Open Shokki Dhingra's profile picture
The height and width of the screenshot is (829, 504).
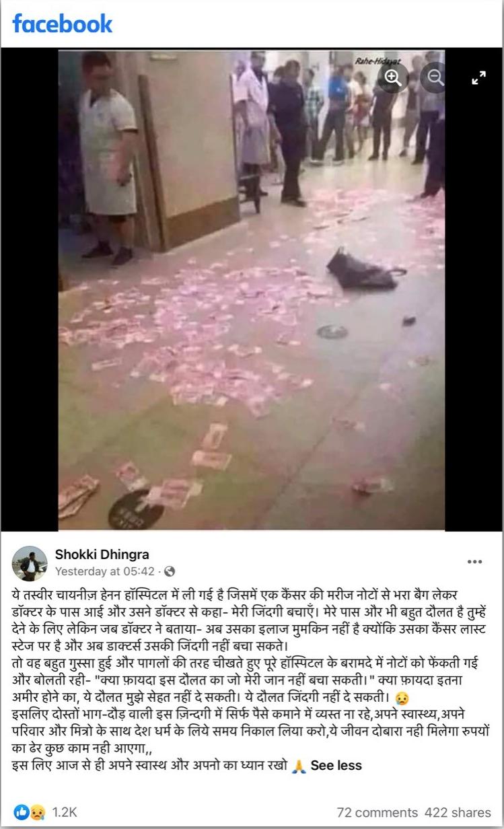(30, 563)
